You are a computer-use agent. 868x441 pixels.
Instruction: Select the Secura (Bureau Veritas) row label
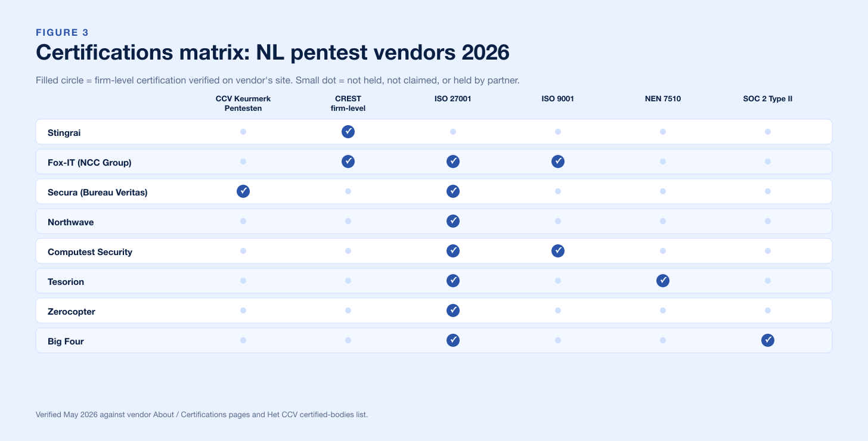coord(97,192)
